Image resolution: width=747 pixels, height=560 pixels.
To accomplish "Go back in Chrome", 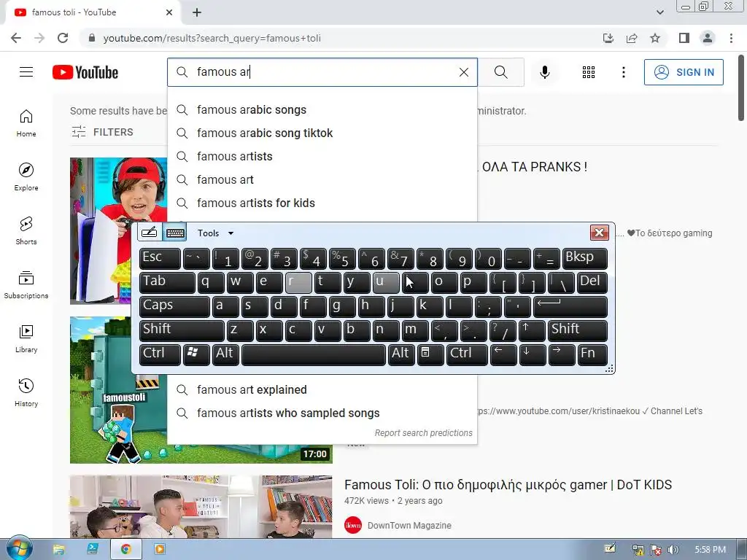I will tap(16, 38).
